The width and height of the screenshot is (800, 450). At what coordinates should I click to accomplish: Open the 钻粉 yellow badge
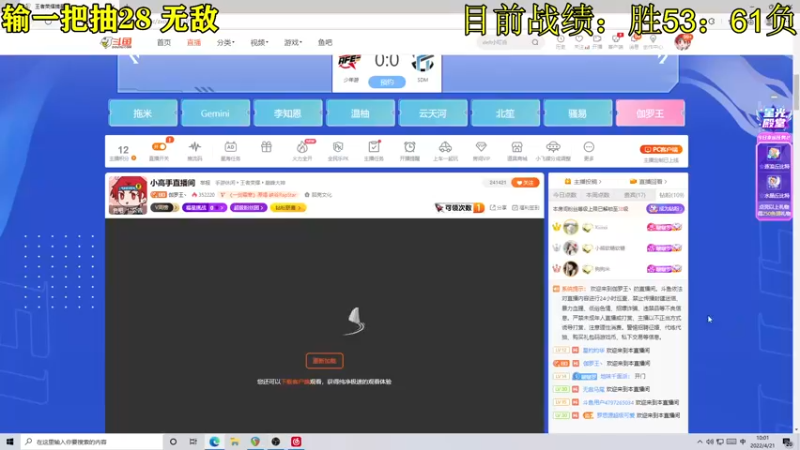(288, 208)
